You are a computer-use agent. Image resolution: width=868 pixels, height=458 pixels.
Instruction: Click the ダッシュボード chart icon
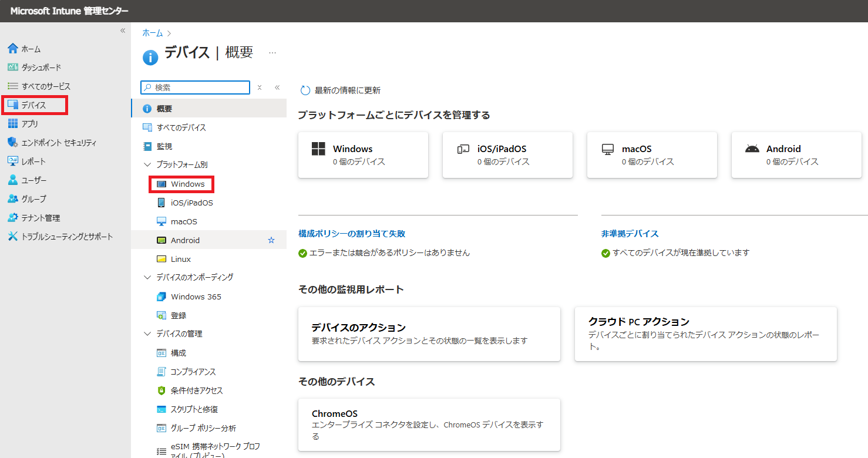point(13,68)
